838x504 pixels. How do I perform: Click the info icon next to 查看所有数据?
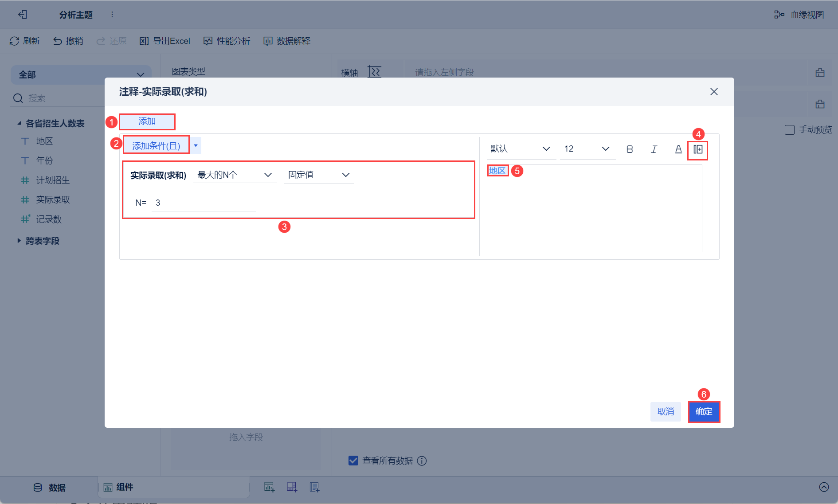pos(422,461)
